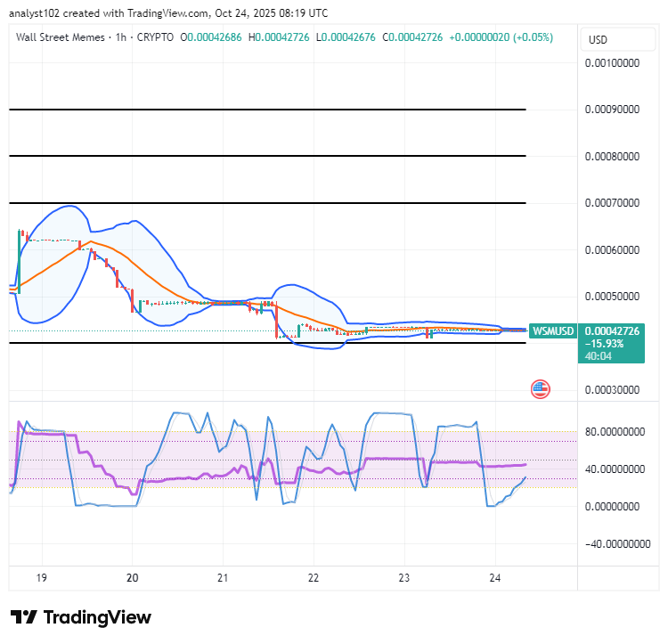This screenshot has height=644, width=668.
Task: Click the US flag economic event icon
Action: [541, 389]
